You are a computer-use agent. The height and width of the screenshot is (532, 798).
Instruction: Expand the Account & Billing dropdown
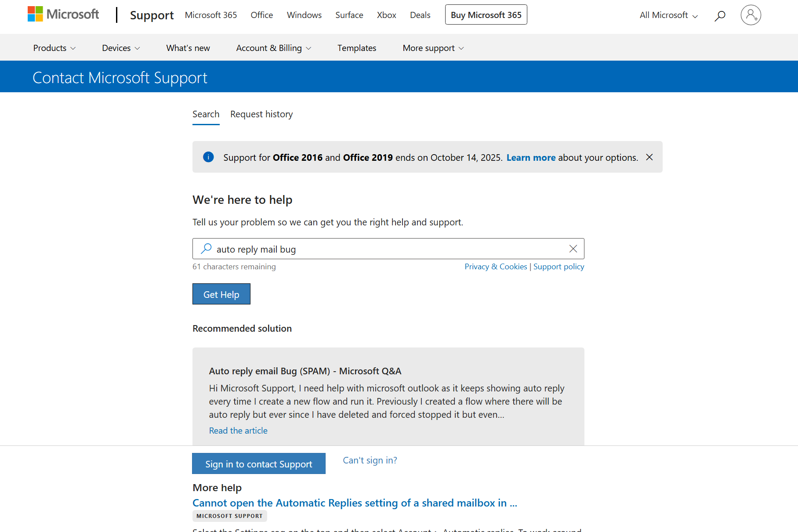click(274, 48)
